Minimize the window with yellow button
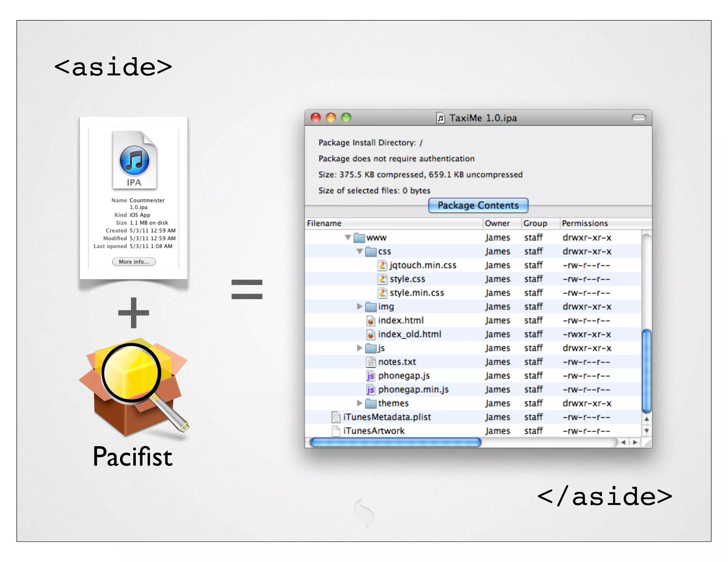 [331, 118]
